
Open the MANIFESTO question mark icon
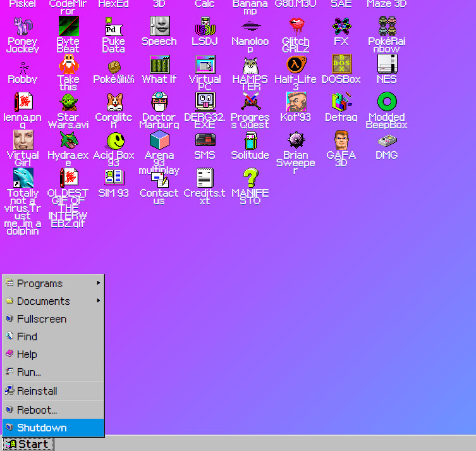pyautogui.click(x=250, y=178)
